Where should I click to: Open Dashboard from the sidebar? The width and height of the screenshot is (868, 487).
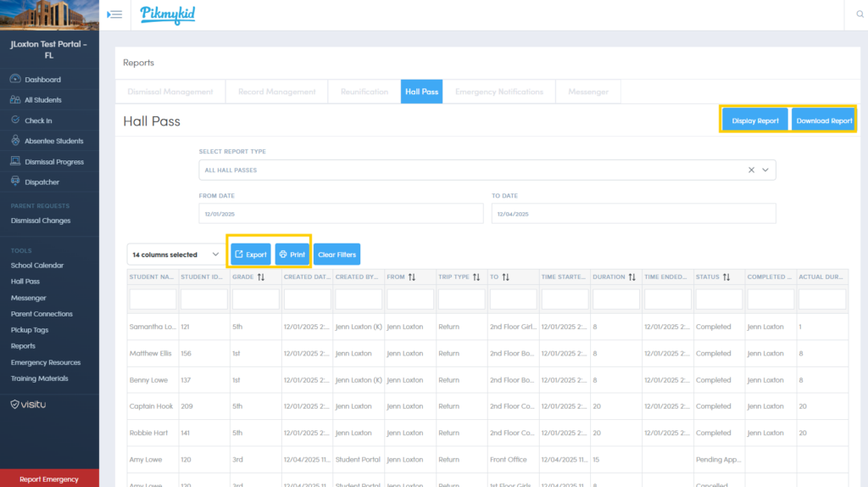42,80
